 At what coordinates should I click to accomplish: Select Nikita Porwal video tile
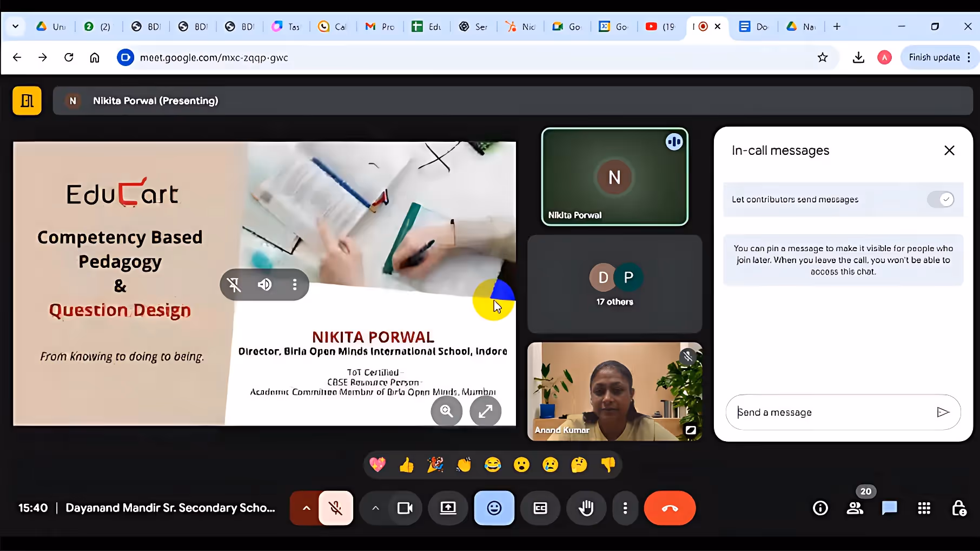(615, 177)
